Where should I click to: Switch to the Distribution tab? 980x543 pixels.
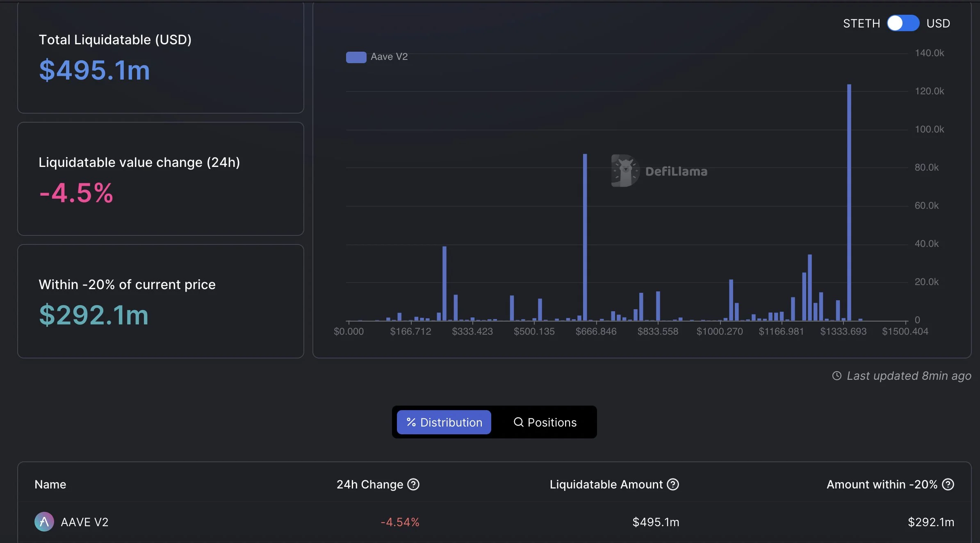coord(444,422)
